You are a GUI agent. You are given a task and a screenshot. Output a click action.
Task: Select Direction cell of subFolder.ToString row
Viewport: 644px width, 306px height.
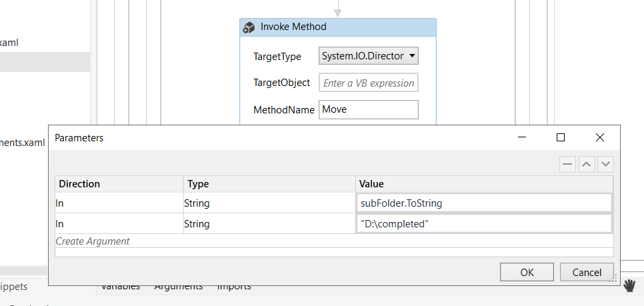coord(119,203)
